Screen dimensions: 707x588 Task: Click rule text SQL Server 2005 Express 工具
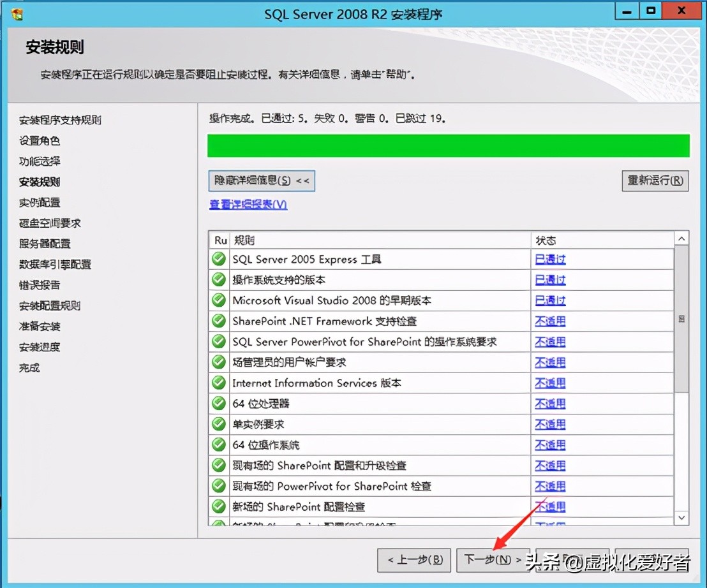pyautogui.click(x=307, y=259)
